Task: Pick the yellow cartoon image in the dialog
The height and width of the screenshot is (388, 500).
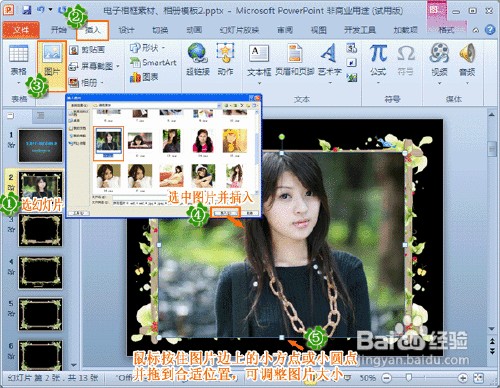Action: pyautogui.click(x=235, y=141)
